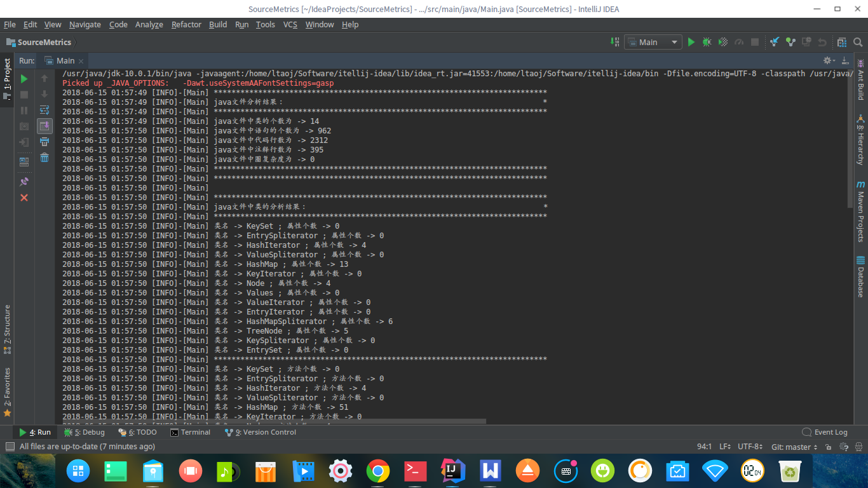Close the Main run tab
Viewport: 868px width, 488px height.
81,61
